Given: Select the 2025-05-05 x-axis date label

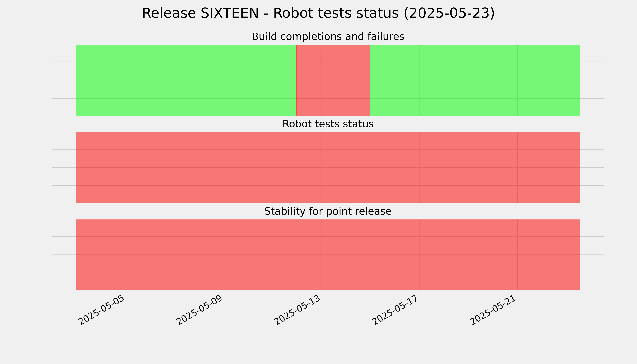Looking at the screenshot, I should (101, 310).
